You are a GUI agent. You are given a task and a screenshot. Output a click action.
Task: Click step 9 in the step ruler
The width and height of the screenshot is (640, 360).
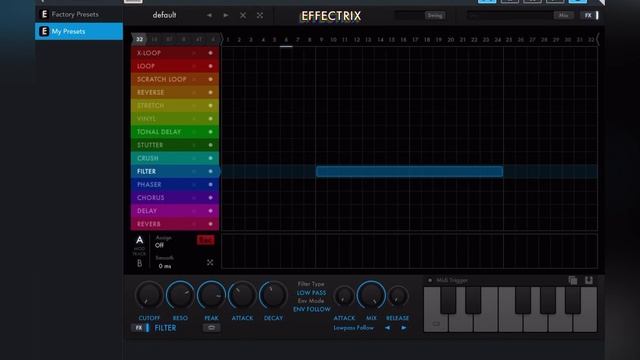(321, 40)
